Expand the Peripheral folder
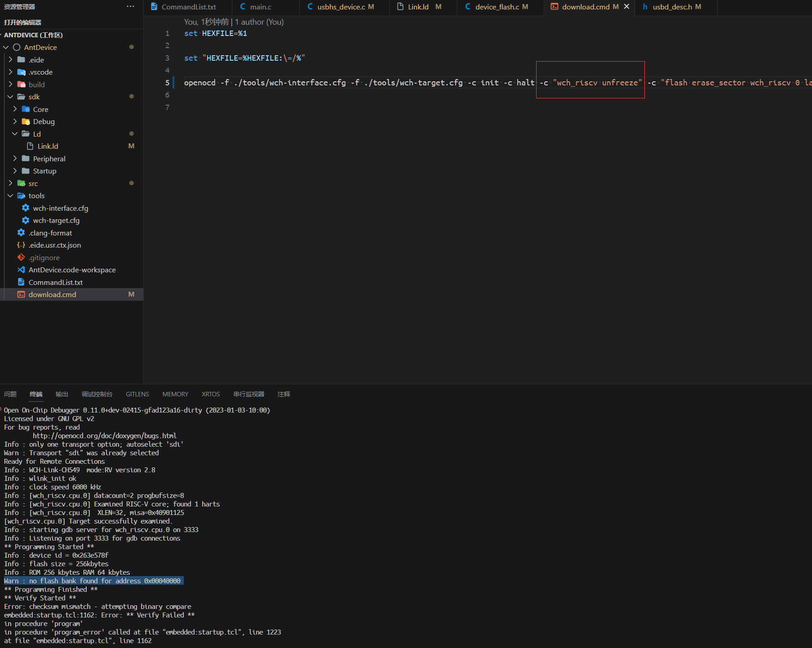This screenshot has width=812, height=648. coord(15,159)
